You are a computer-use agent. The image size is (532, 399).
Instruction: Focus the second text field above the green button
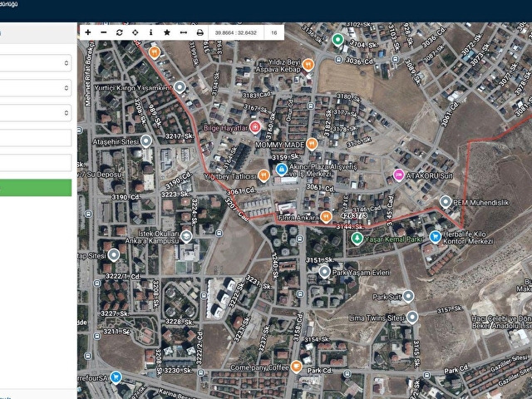click(x=36, y=163)
